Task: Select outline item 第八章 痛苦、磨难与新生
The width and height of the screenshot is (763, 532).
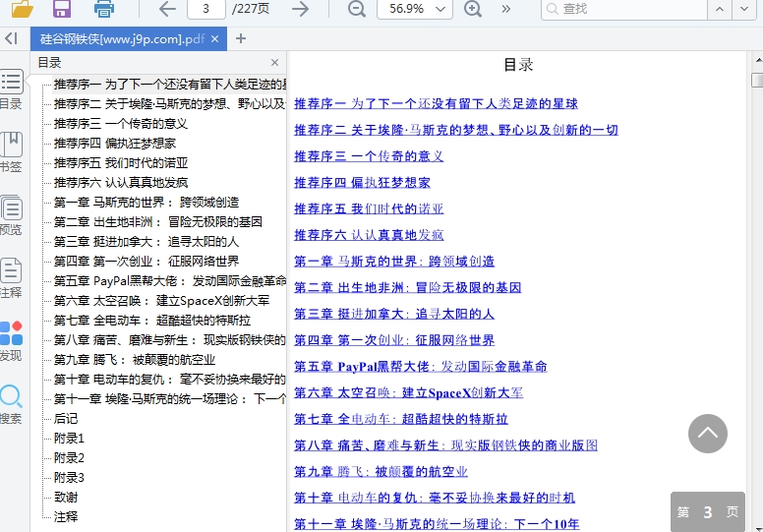Action: (170, 339)
